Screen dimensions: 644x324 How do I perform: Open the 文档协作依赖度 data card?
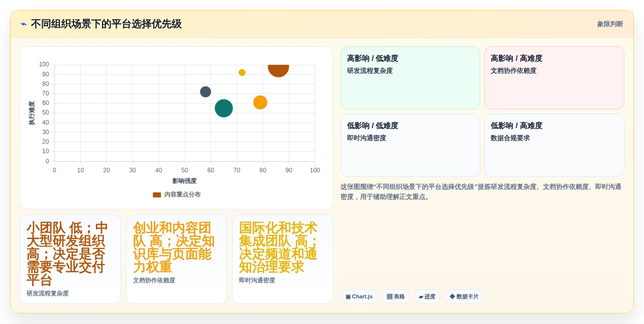176,259
